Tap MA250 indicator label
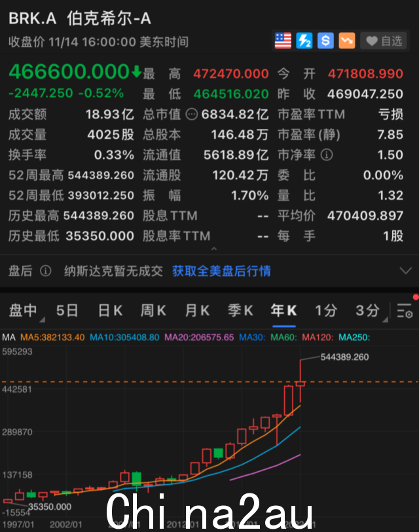The width and height of the screenshot is (419, 532). point(354,337)
